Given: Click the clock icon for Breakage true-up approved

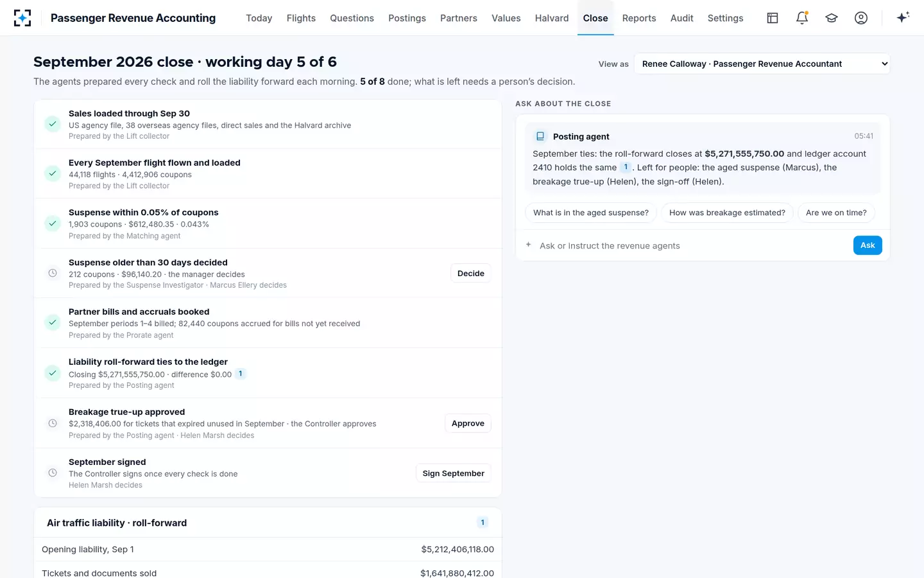Looking at the screenshot, I should coord(53,423).
